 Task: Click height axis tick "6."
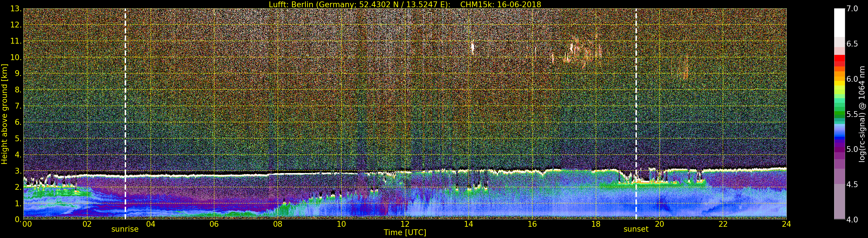(18, 122)
